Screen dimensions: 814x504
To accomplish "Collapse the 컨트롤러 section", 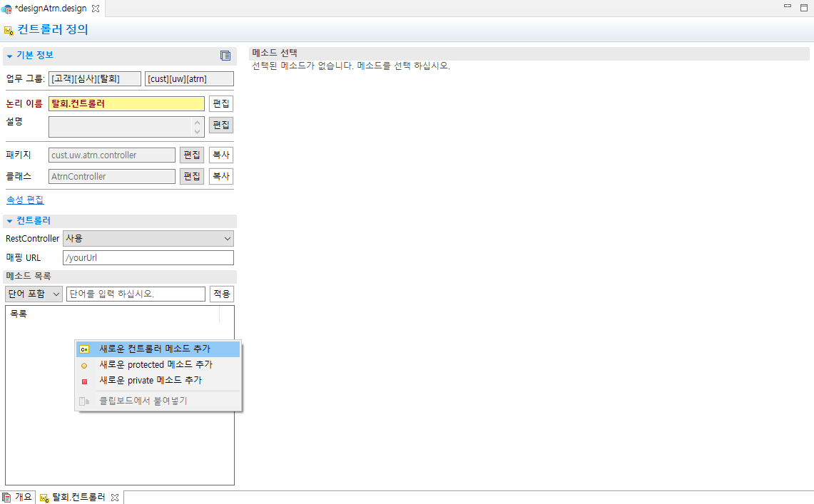I will click(9, 220).
